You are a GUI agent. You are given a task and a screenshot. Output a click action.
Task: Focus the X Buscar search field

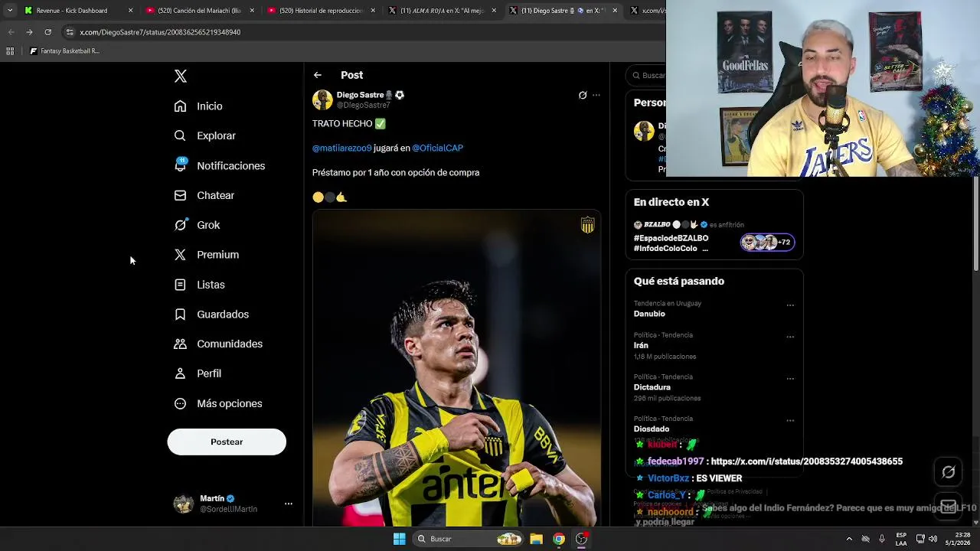(646, 75)
